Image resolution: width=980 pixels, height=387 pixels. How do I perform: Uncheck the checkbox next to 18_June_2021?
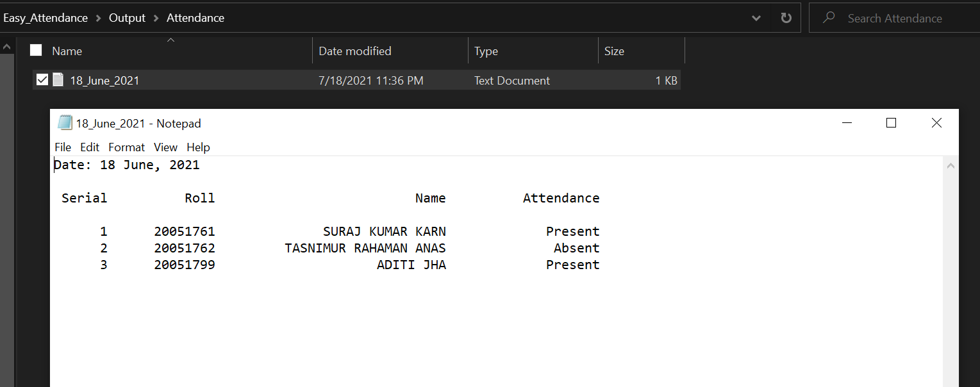(x=42, y=79)
